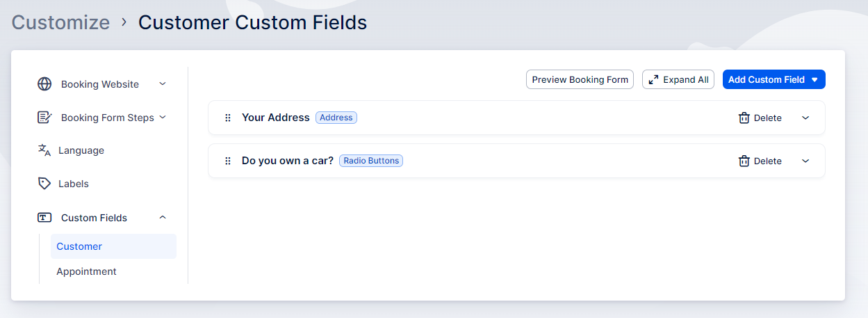Grab the drag handle for Your Address
868x318 pixels.
click(x=228, y=118)
